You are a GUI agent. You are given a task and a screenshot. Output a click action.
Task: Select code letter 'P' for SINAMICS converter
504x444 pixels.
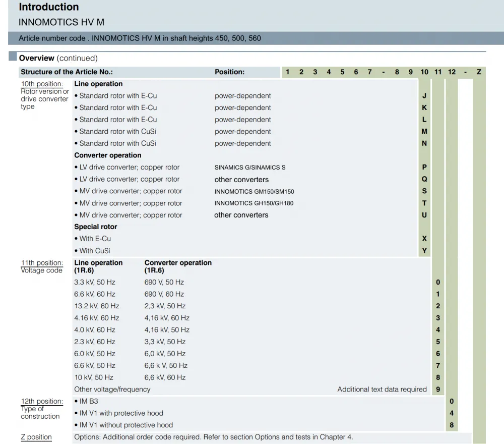424,168
